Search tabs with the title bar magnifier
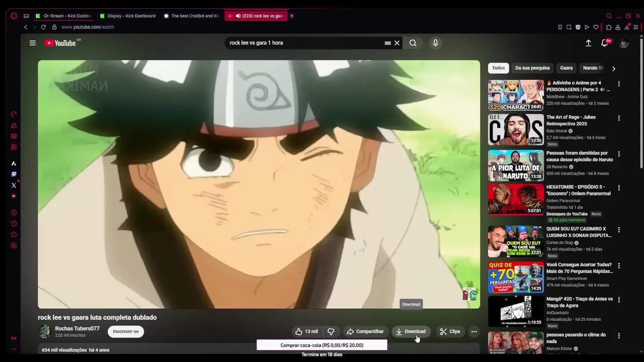Viewport: 644px width, 362px height. [609, 16]
